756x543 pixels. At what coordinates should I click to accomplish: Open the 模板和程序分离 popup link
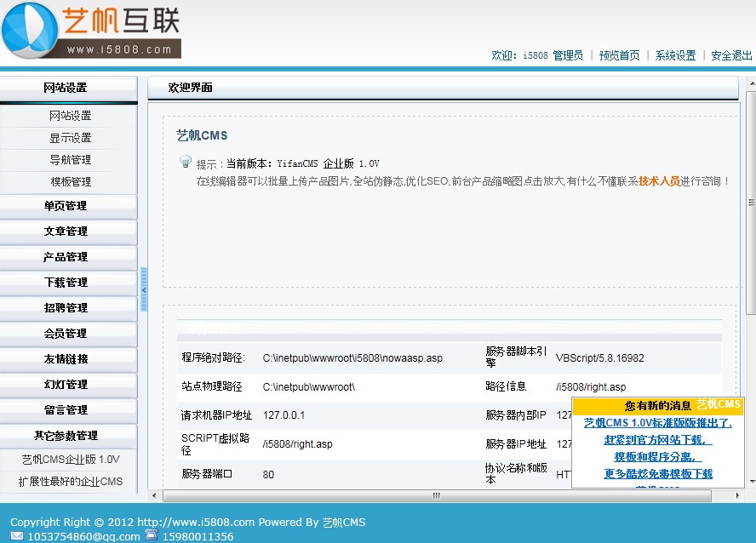[657, 457]
